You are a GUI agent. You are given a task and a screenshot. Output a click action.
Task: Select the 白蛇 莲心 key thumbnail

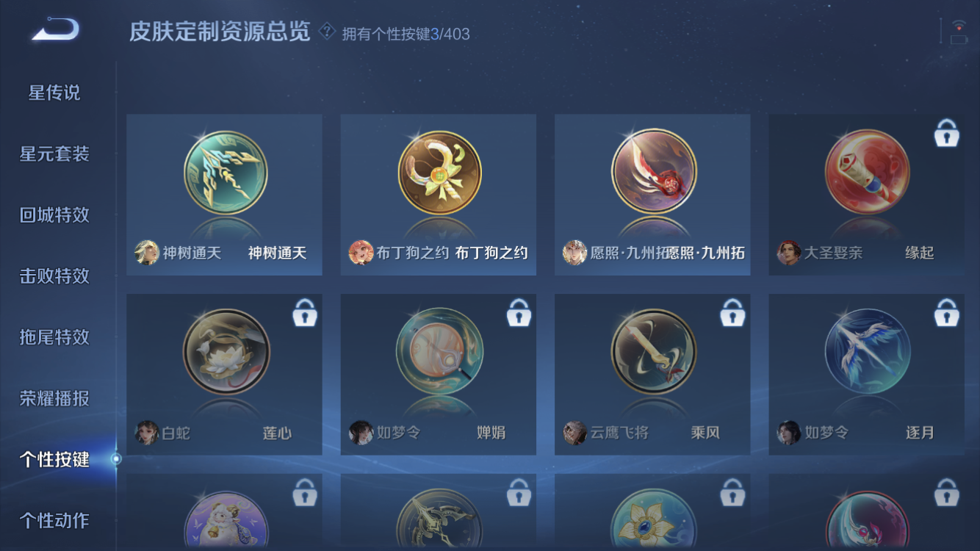[x=226, y=352]
